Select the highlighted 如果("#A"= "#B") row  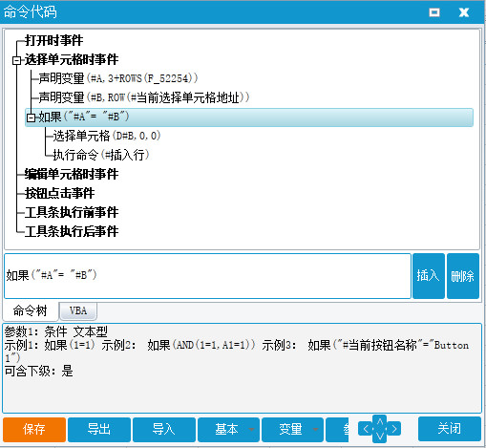[x=249, y=117]
